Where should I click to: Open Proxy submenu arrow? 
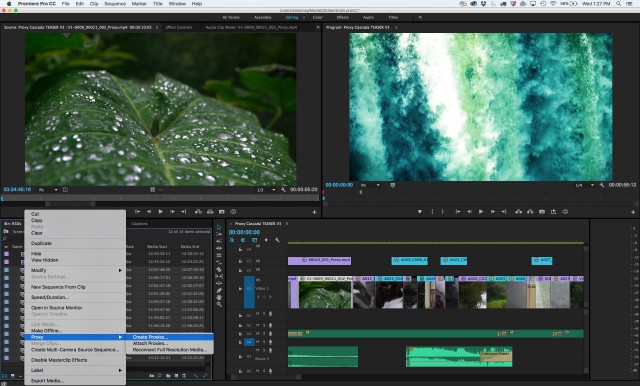[x=120, y=337]
